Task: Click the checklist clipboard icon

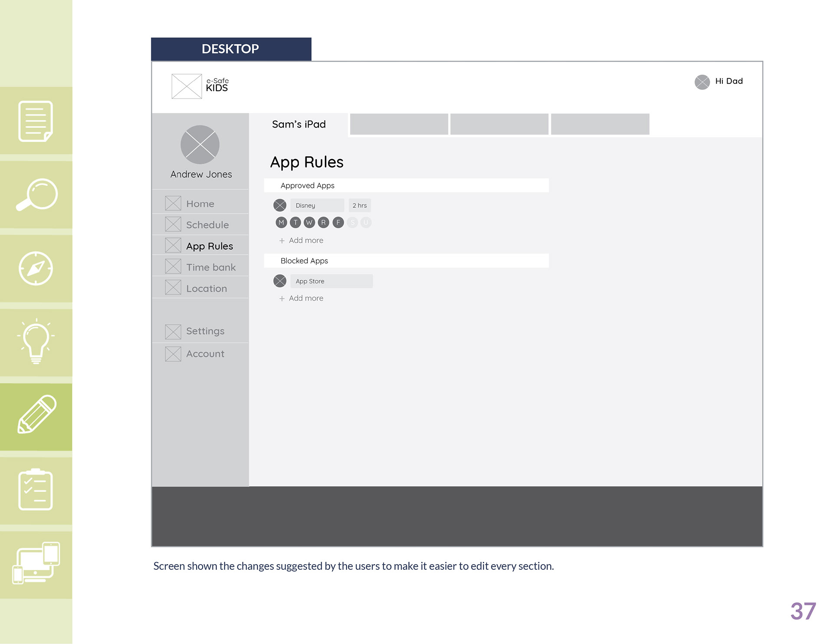Action: click(36, 490)
